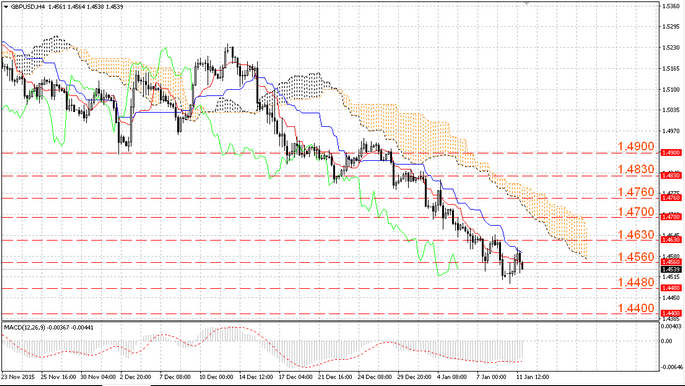Open the chart menu arrow beside GBPUSD,H4
Screen dimensions: 685x386
click(x=5, y=7)
